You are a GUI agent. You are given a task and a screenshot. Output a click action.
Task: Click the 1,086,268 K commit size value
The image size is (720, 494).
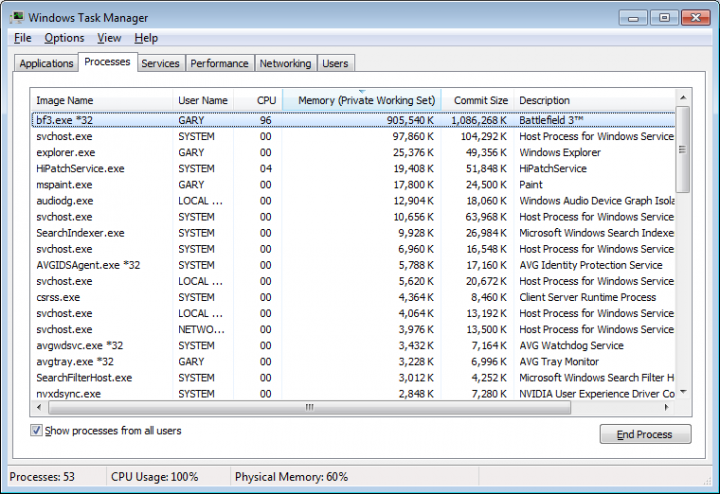pyautogui.click(x=479, y=120)
